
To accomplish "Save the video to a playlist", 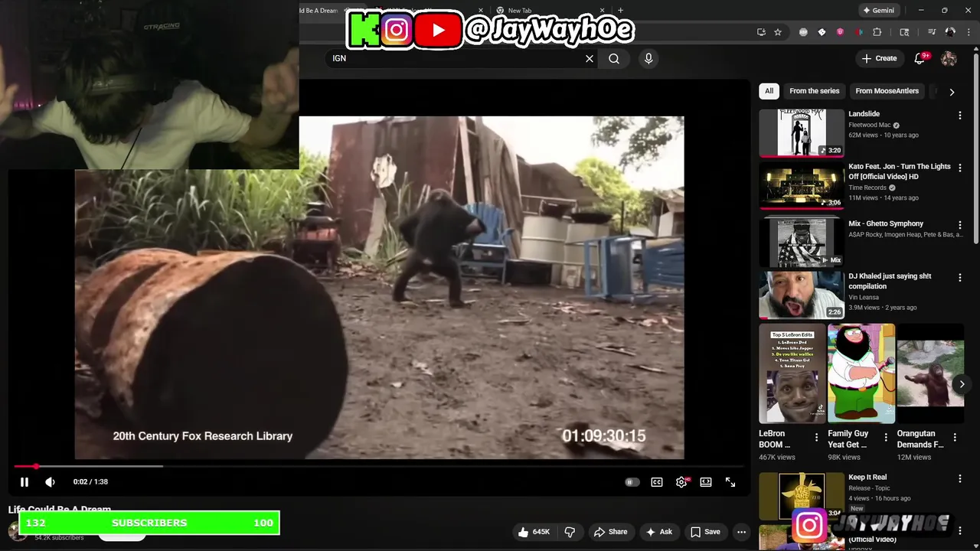I will 705,532.
